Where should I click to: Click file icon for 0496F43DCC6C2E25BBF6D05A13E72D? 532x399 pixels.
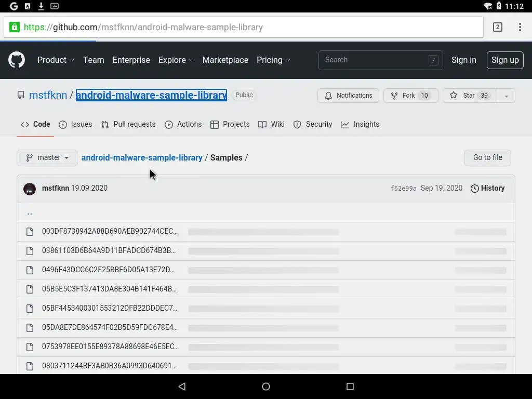point(30,270)
